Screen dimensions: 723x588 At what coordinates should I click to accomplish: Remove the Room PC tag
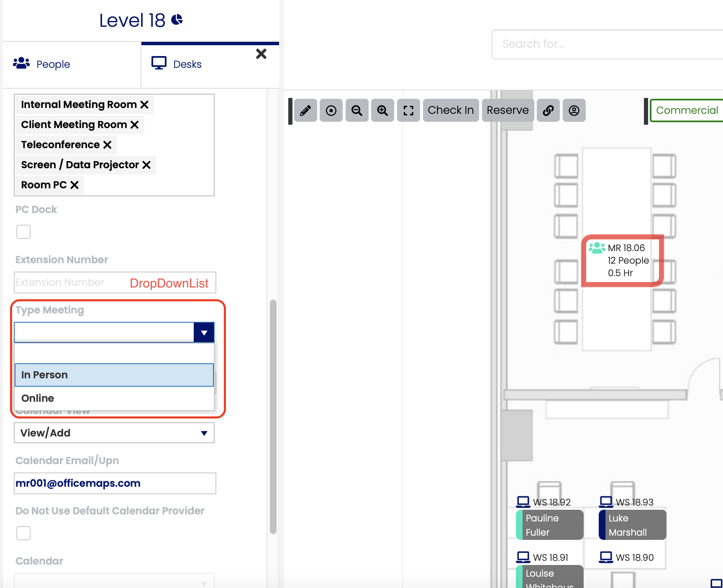click(x=74, y=185)
